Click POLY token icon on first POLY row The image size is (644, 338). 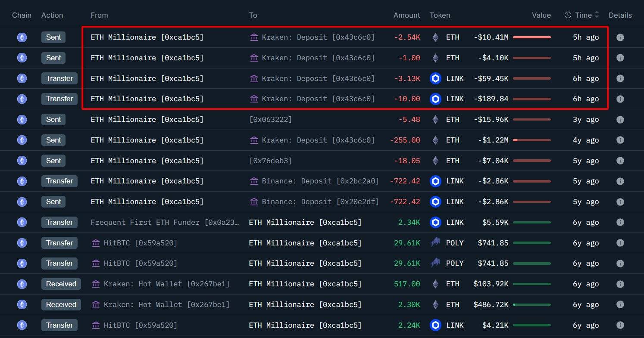click(435, 243)
